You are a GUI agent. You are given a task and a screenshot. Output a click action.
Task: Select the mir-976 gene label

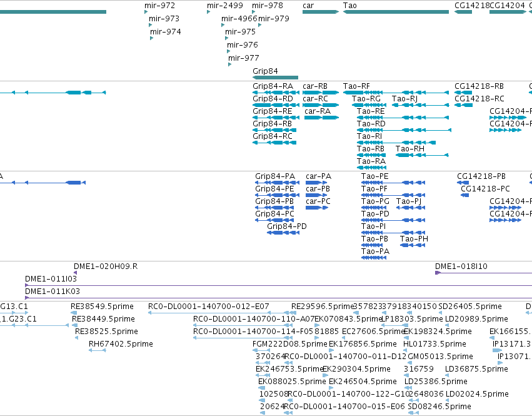point(243,45)
